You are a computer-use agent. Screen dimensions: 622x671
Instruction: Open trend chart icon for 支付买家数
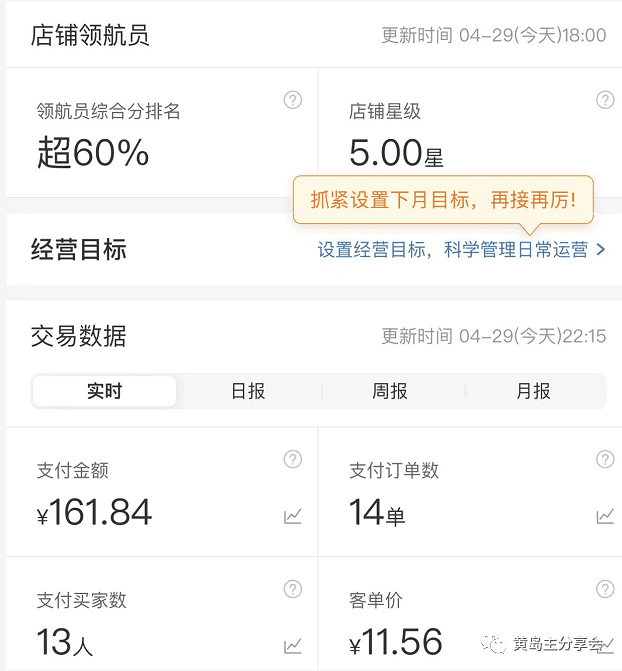pyautogui.click(x=293, y=646)
